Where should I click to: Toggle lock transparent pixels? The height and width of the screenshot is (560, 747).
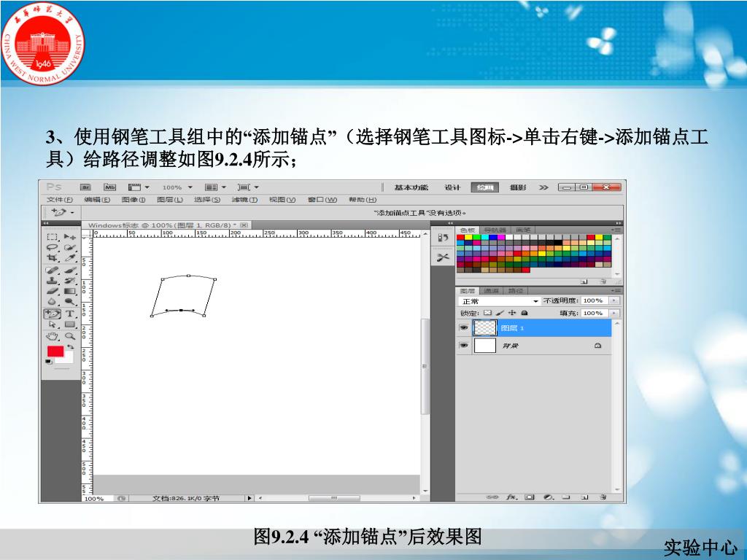487,313
